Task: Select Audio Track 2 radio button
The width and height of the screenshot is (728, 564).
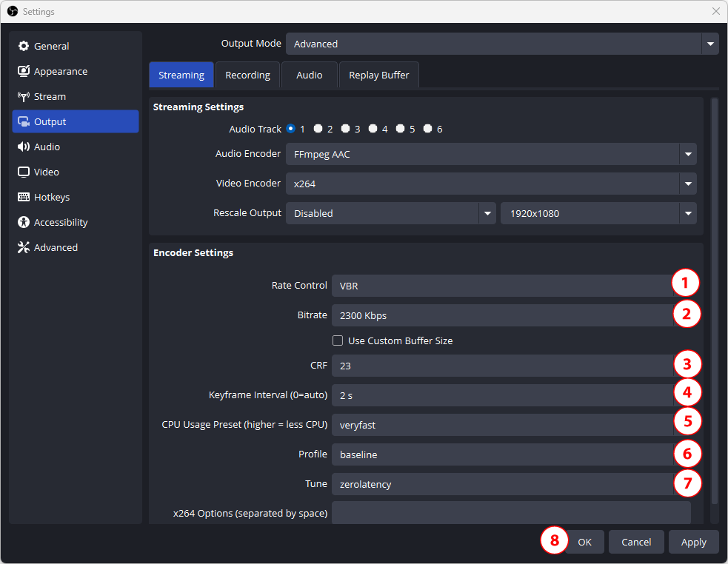Action: (318, 129)
